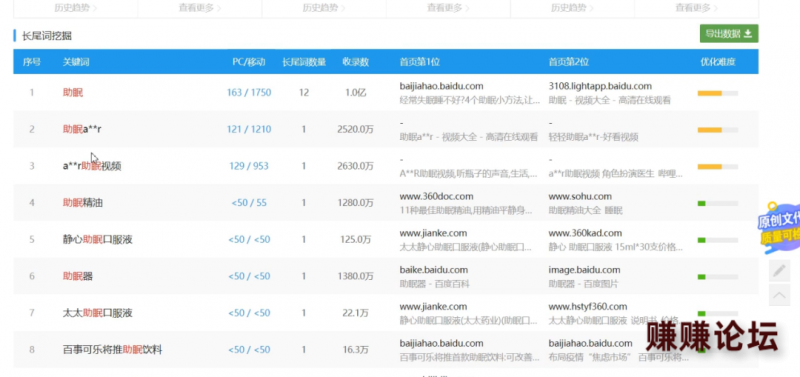Click the 助眠精油大全 睡眠 result title
The height and width of the screenshot is (377, 800).
[x=586, y=210]
